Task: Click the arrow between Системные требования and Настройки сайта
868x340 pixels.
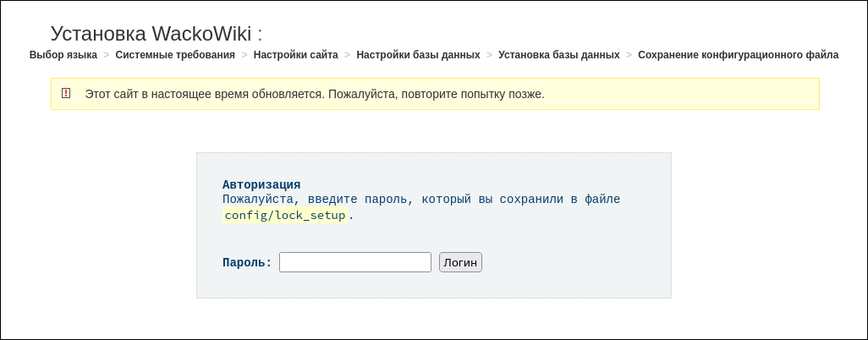Action: pos(244,55)
